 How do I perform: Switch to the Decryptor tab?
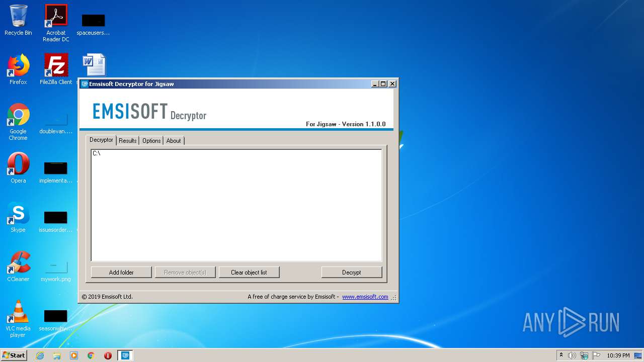point(101,140)
